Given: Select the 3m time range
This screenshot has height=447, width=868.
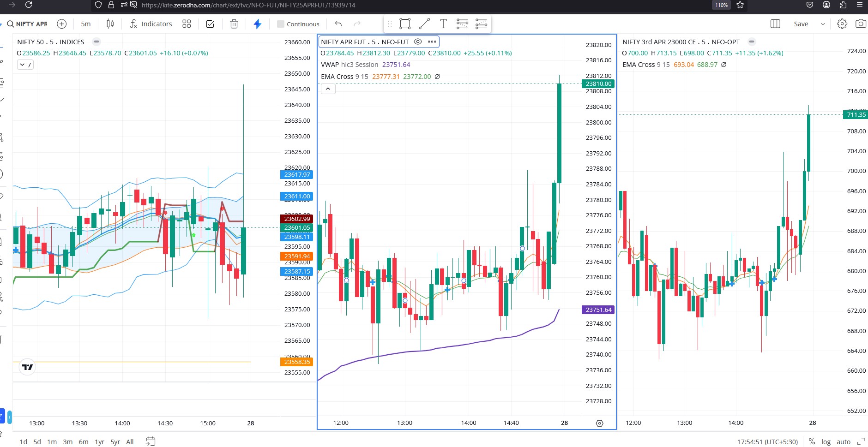Looking at the screenshot, I should [x=67, y=442].
